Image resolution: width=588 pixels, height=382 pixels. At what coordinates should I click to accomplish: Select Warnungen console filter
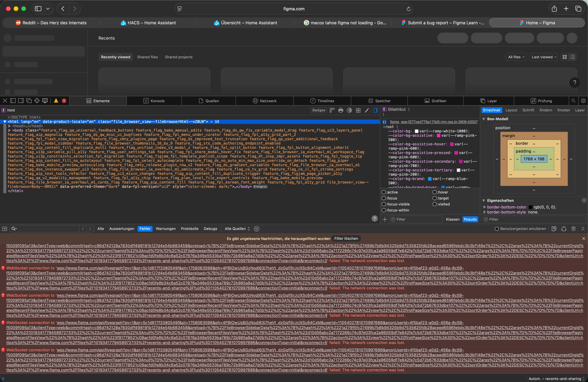[x=166, y=229]
